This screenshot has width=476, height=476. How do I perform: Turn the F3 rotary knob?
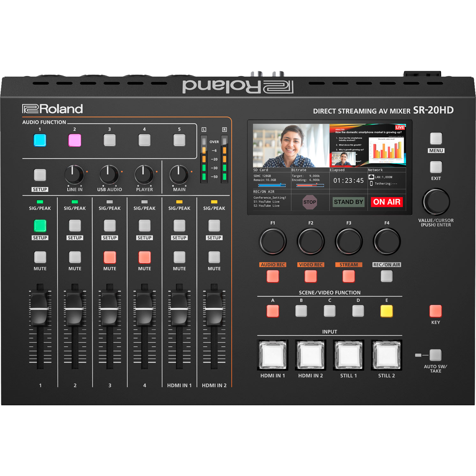349,241
